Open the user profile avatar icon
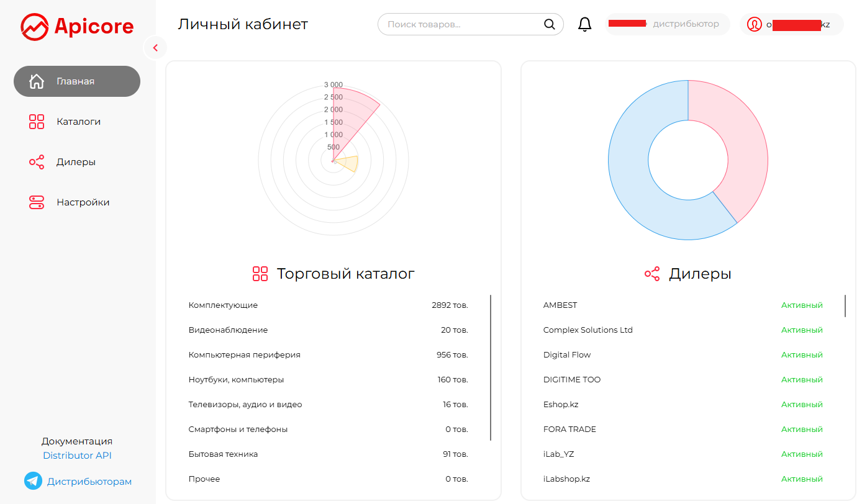 (x=754, y=24)
